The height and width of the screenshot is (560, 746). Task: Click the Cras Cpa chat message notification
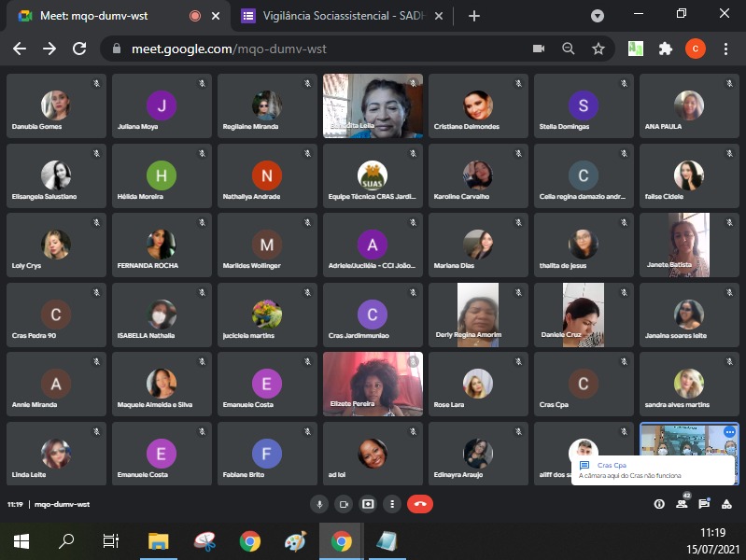652,469
